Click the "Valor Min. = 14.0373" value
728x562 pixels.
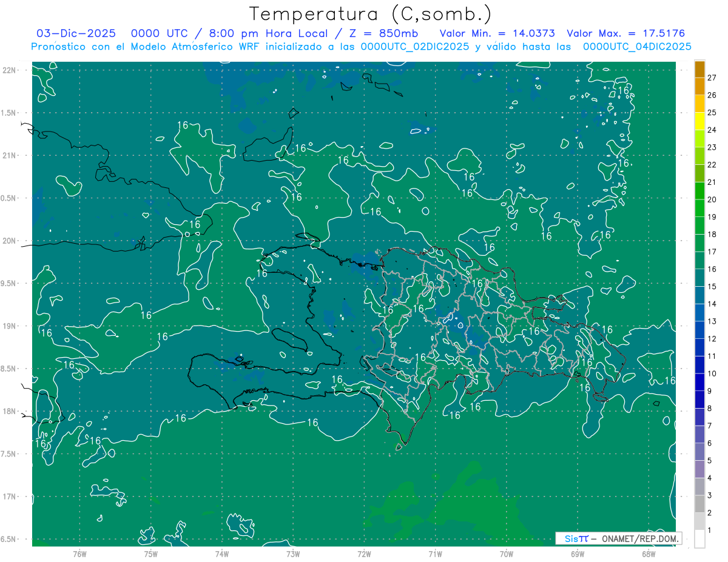click(497, 33)
